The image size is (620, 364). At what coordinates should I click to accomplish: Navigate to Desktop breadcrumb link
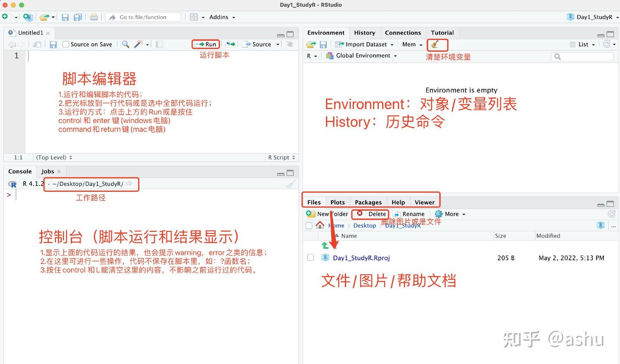[x=364, y=225]
